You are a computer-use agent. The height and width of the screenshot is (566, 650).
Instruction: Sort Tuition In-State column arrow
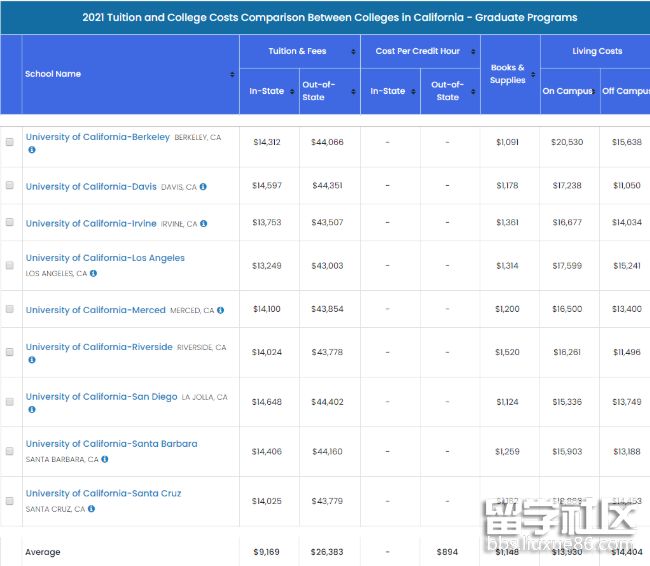pyautogui.click(x=292, y=92)
